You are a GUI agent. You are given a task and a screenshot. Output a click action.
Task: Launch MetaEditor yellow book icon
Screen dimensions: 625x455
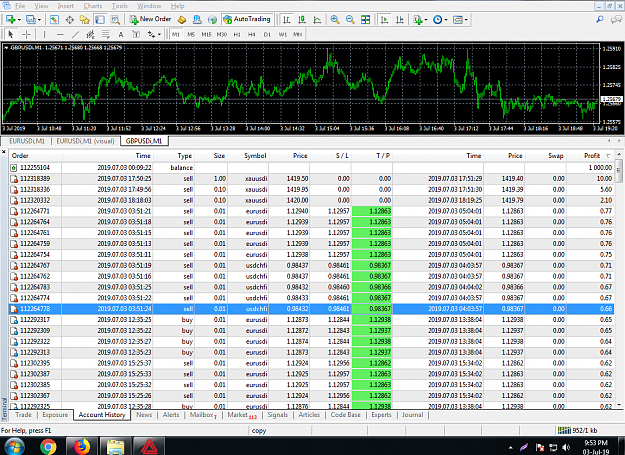pyautogui.click(x=182, y=20)
